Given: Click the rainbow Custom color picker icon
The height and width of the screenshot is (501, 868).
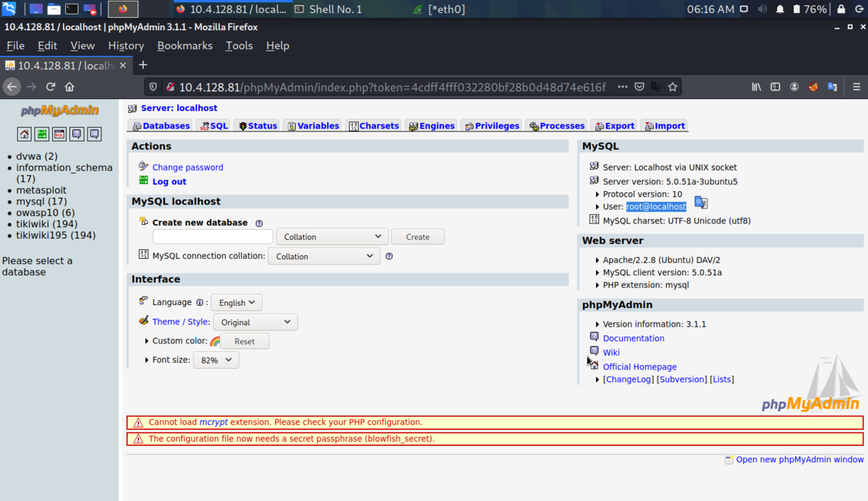Looking at the screenshot, I should (215, 341).
